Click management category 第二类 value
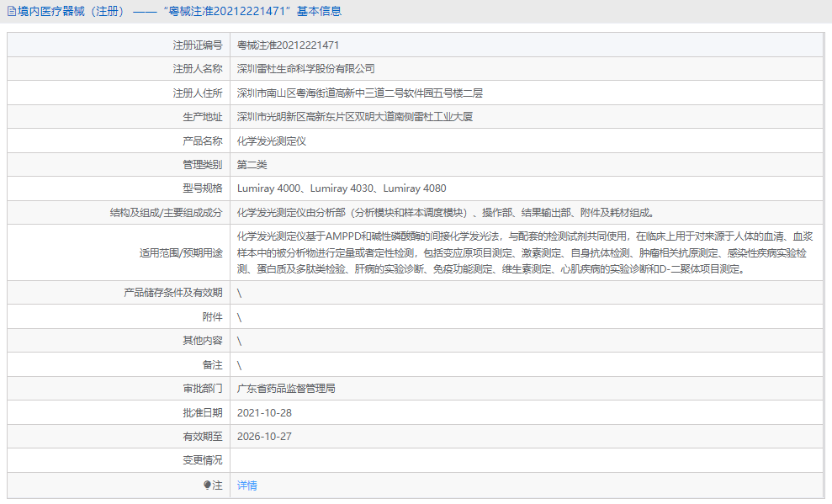This screenshot has height=504, width=832. tap(252, 164)
